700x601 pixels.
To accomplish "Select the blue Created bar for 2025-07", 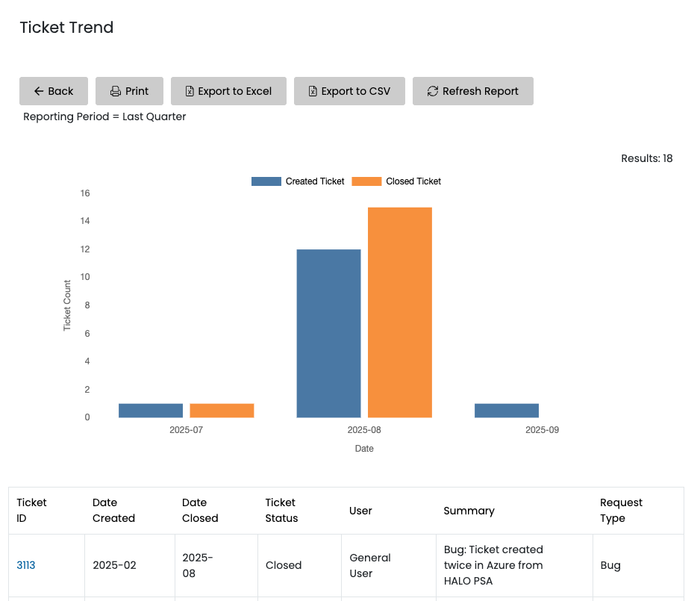I will click(151, 411).
